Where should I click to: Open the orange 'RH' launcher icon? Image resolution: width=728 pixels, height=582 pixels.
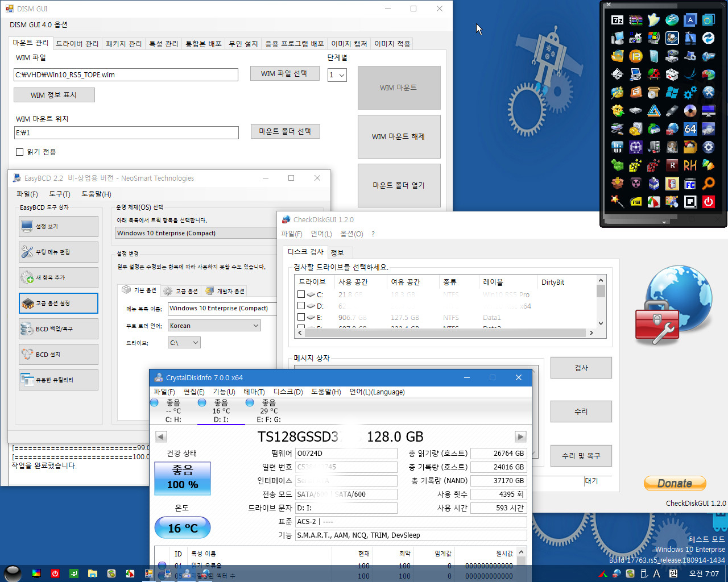pyautogui.click(x=690, y=165)
